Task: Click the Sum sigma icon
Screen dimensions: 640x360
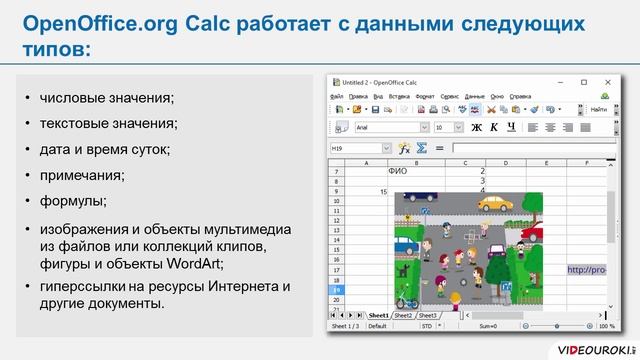Action: click(422, 148)
